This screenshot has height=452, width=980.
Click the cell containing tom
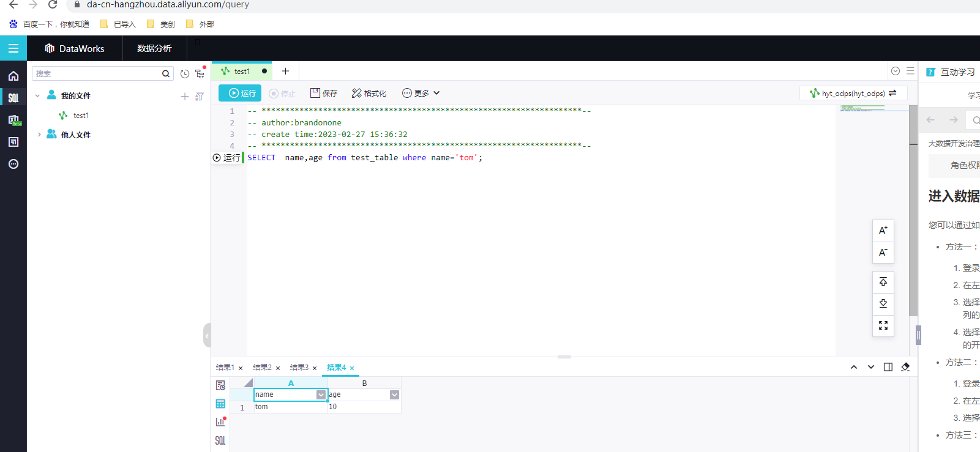[x=291, y=407]
